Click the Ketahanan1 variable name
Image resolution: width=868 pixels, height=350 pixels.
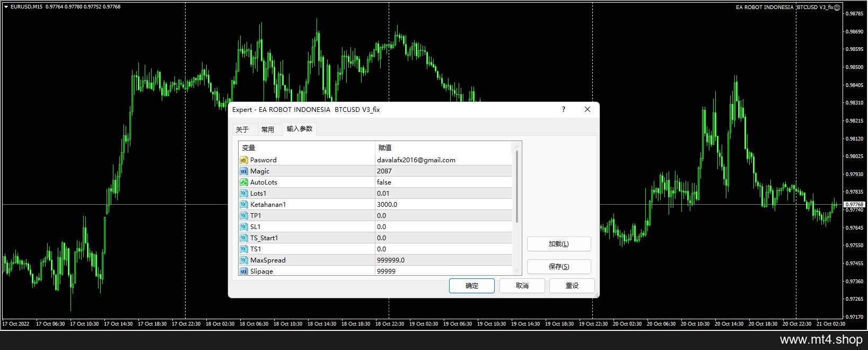pos(268,205)
